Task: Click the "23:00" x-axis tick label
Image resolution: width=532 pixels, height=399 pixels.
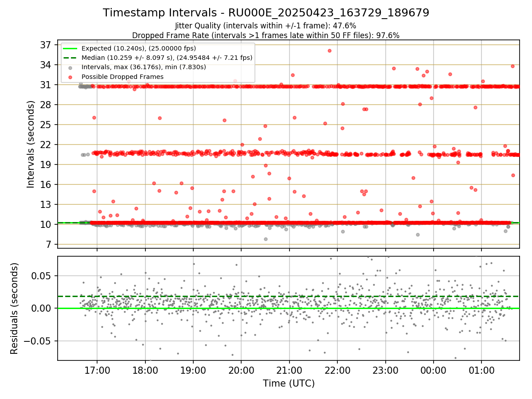Action: 385,370
